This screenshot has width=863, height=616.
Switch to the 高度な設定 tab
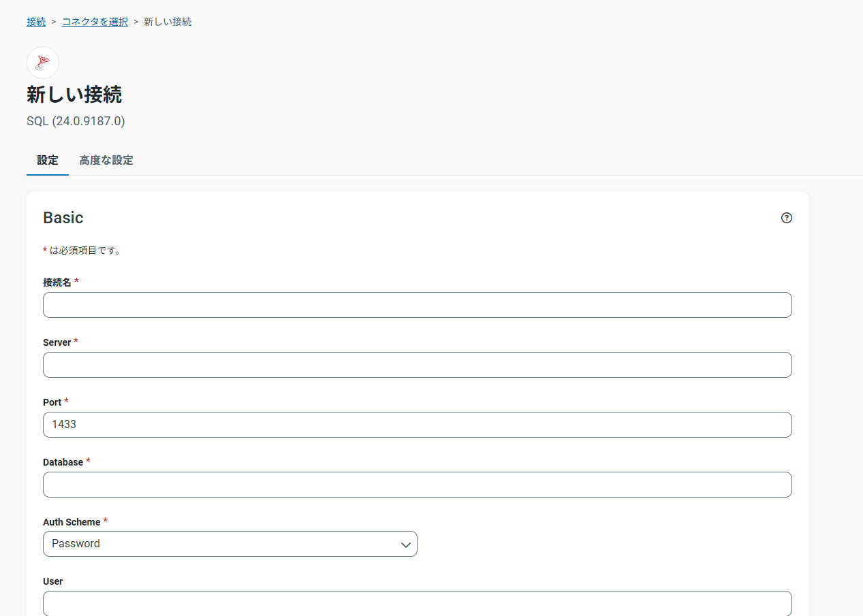(x=106, y=161)
